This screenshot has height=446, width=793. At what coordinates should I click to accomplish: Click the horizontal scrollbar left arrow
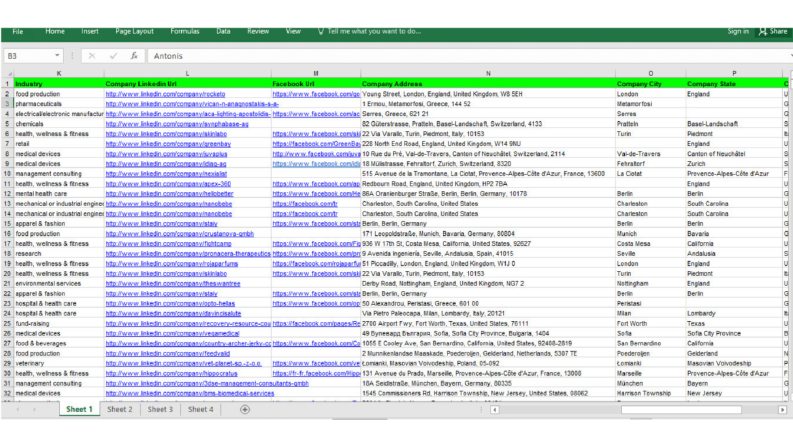coord(495,410)
